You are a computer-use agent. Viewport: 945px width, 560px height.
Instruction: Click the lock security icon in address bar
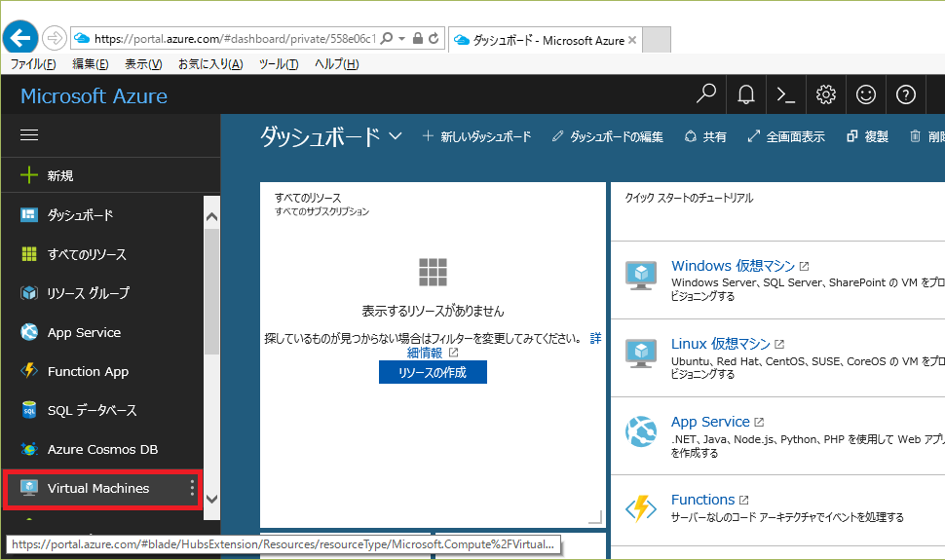pos(418,39)
